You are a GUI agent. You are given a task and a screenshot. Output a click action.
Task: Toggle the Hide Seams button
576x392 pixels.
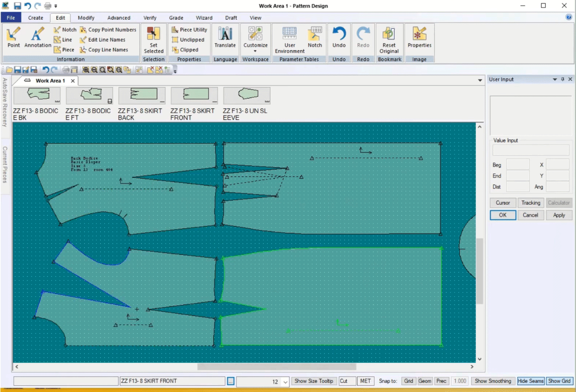pos(530,381)
